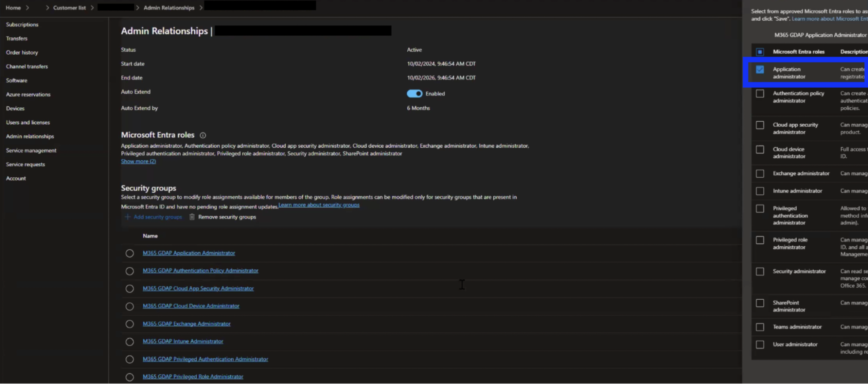Select radio button for M365 GDAP Intune Administrator
868x384 pixels.
[x=129, y=342]
